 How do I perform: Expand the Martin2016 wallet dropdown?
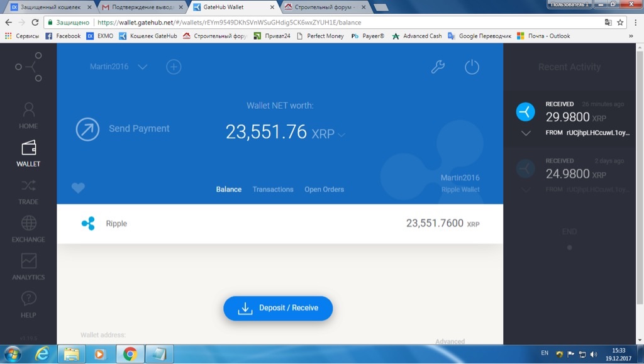pos(143,67)
